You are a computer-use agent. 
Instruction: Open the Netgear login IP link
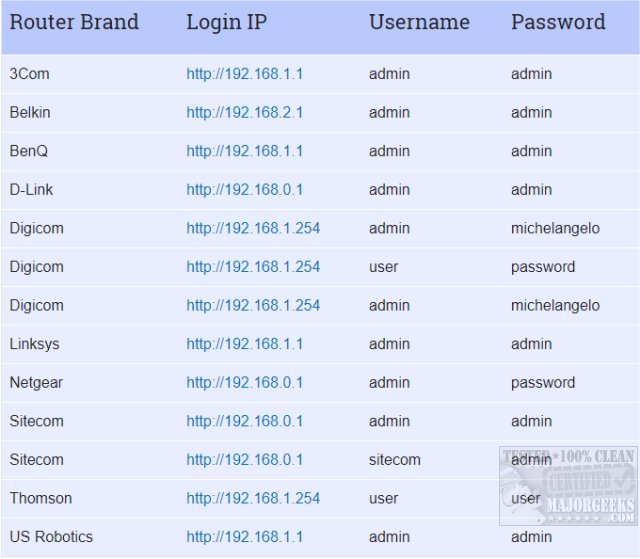pos(244,383)
